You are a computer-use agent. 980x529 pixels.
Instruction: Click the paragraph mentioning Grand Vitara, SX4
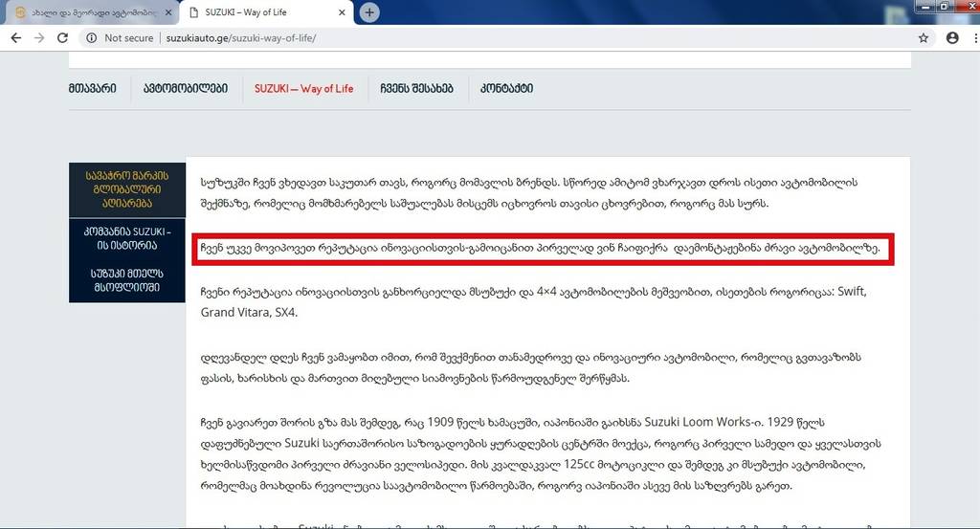pyautogui.click(x=533, y=301)
